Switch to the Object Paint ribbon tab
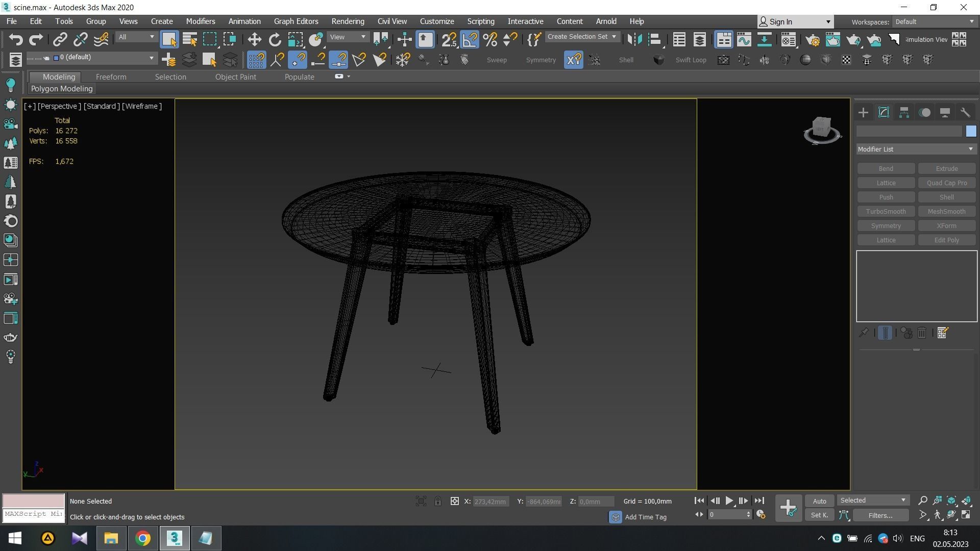This screenshot has width=980, height=551. pyautogui.click(x=235, y=77)
